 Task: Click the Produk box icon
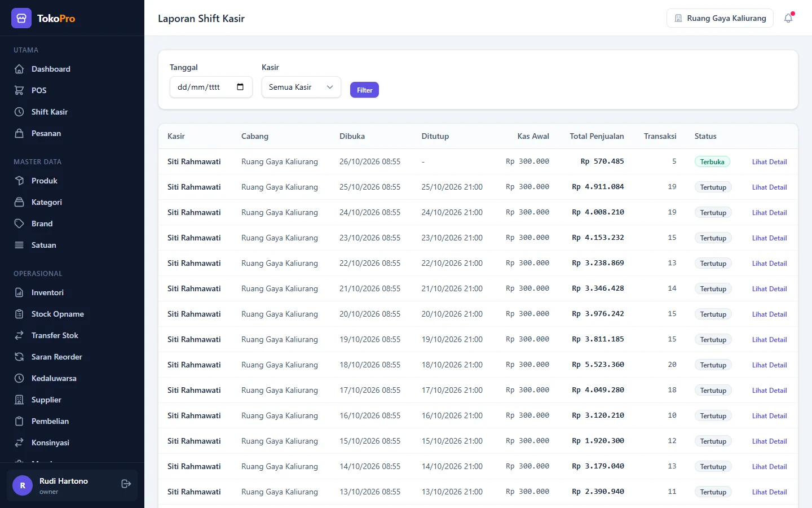click(19, 181)
